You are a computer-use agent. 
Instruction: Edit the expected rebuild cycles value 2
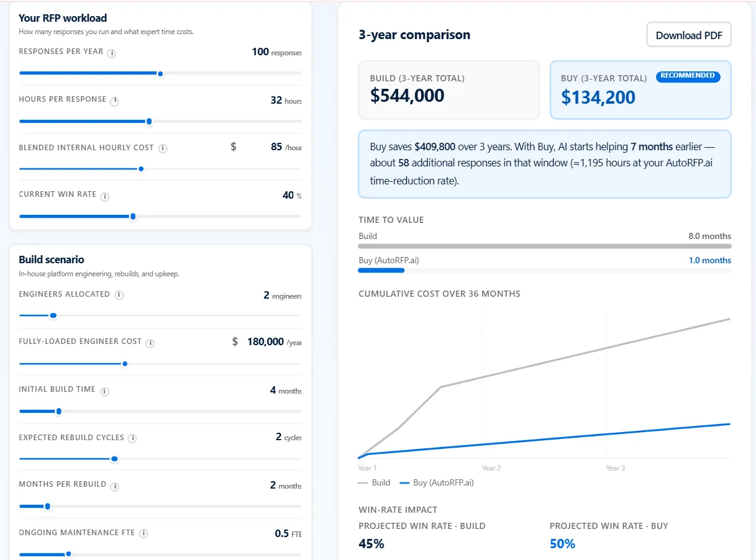click(x=278, y=436)
